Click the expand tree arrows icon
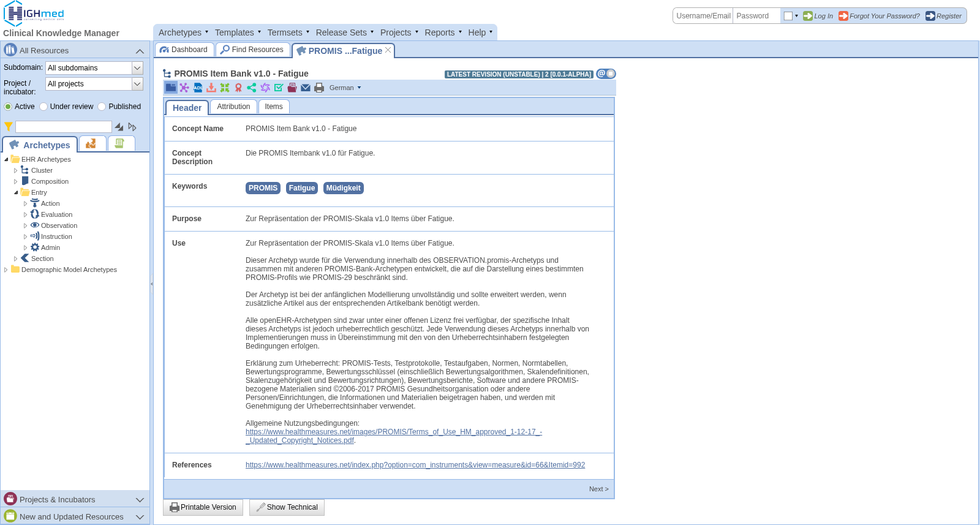980x525 pixels. tap(132, 127)
